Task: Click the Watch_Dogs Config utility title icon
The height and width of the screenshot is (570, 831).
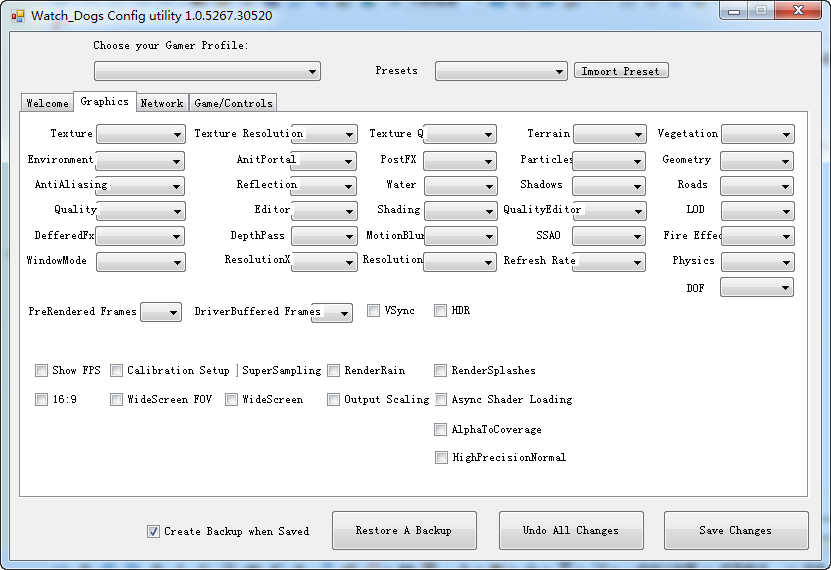Action: [x=18, y=16]
